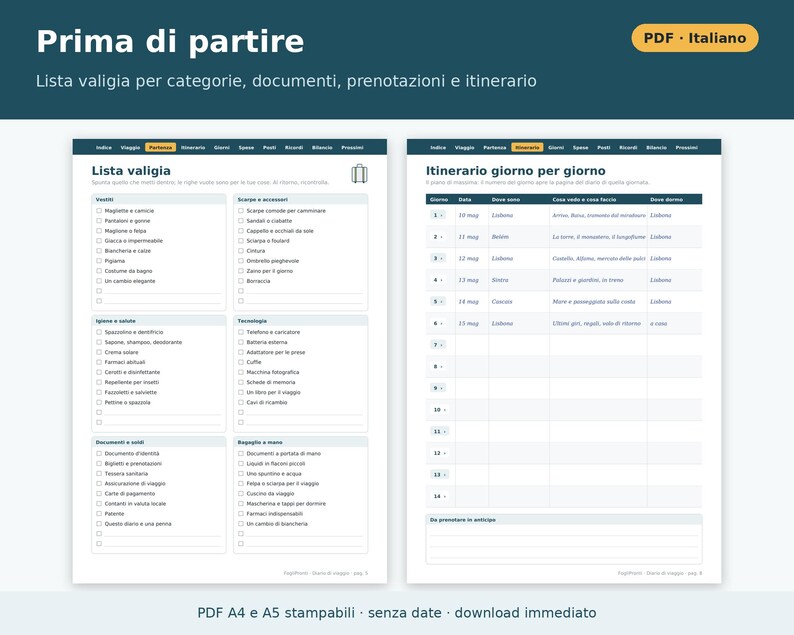Viewport: 794px width, 635px height.
Task: Click the Scarpe e accessori section header
Action: click(x=300, y=200)
